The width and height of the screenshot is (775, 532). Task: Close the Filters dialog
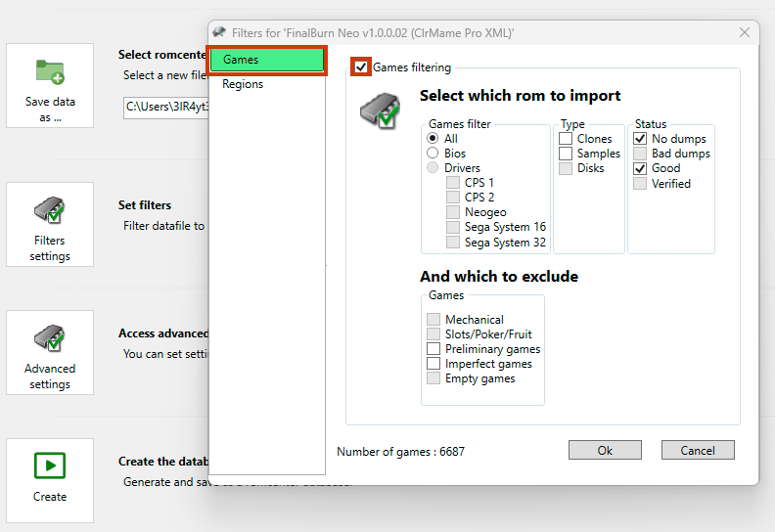(x=745, y=32)
